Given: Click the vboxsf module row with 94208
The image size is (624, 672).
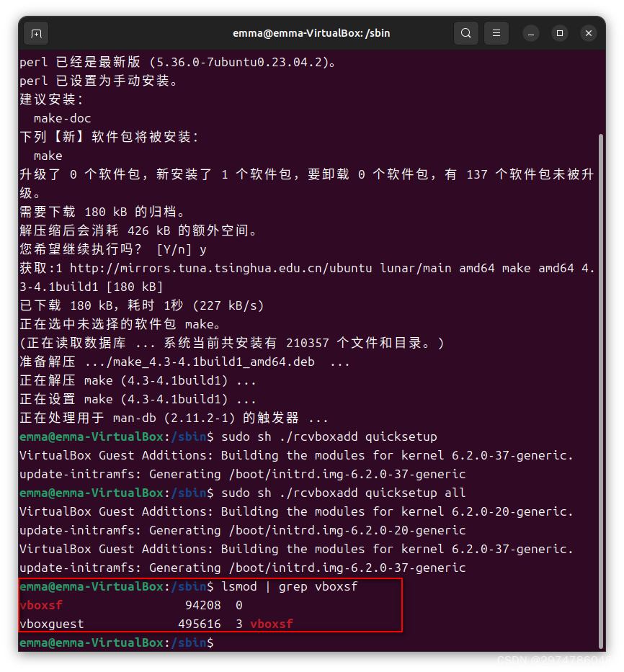Looking at the screenshot, I should pyautogui.click(x=131, y=605).
